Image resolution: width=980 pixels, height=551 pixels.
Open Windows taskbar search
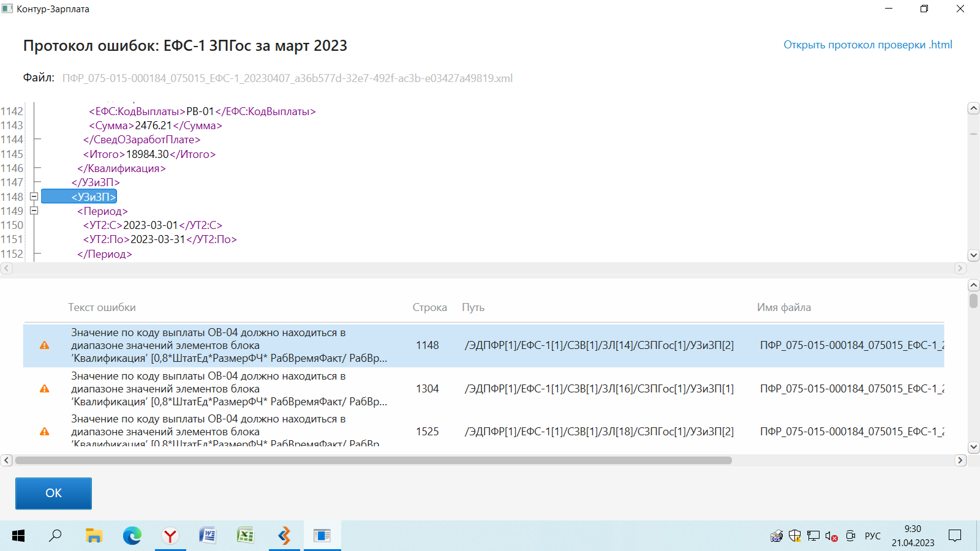(x=55, y=536)
